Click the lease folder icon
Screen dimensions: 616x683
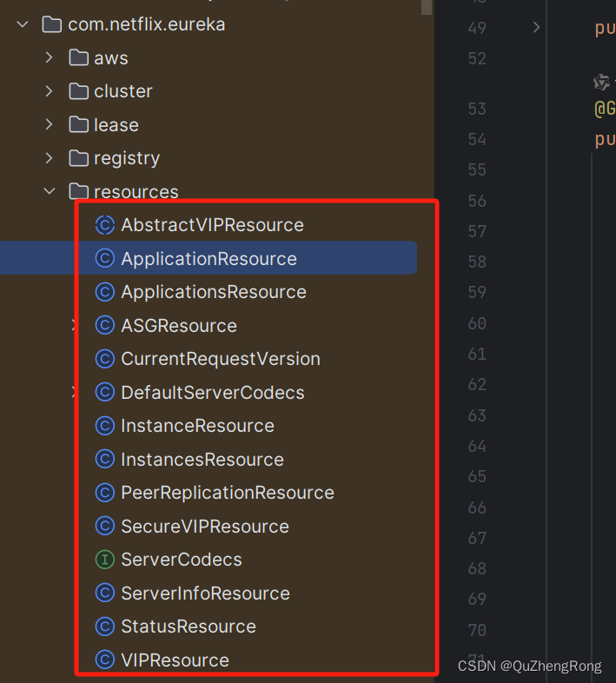pyautogui.click(x=79, y=124)
